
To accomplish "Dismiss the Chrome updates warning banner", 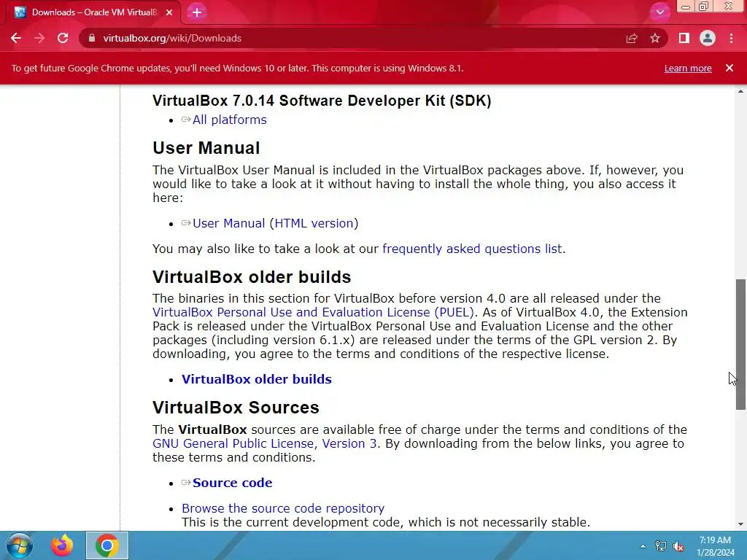I will tap(729, 68).
